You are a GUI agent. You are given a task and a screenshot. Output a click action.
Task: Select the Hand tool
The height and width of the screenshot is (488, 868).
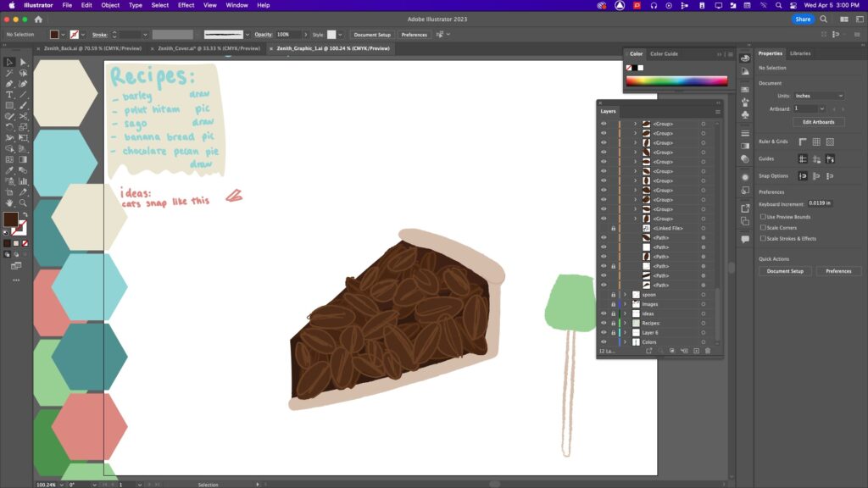pyautogui.click(x=9, y=203)
